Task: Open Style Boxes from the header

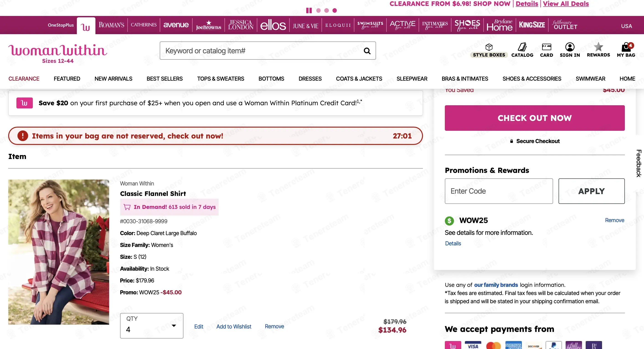Action: pos(489,51)
